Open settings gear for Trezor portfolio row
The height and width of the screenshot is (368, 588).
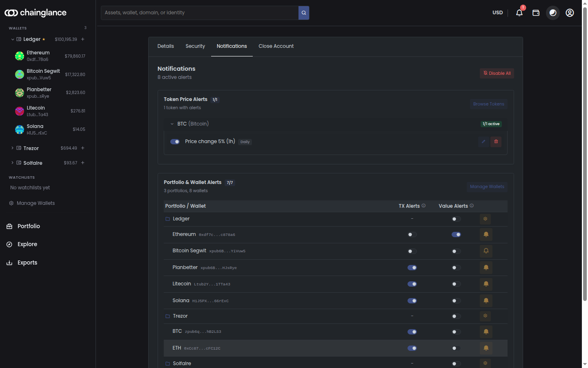tap(486, 316)
